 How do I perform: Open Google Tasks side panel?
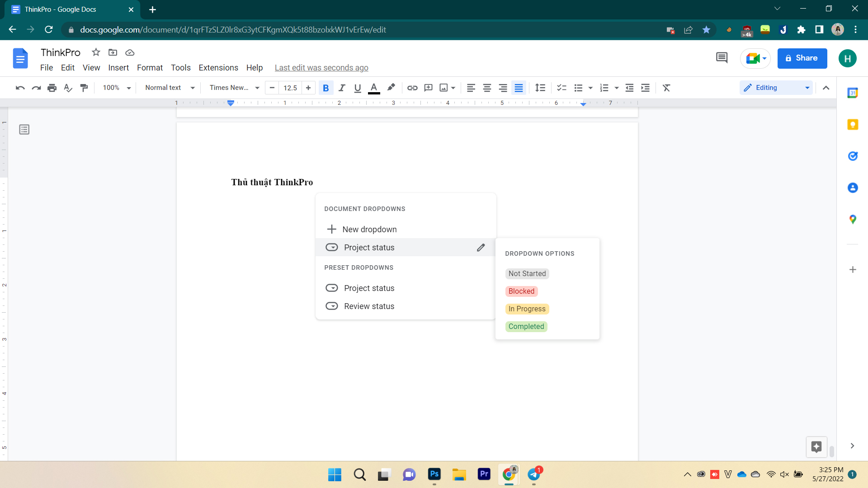click(853, 156)
